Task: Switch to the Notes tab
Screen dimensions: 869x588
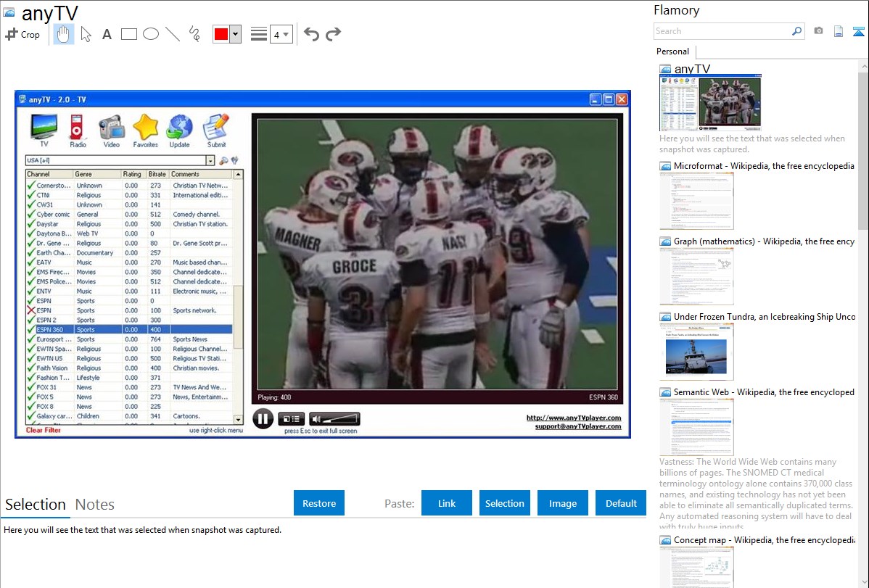Action: (95, 505)
